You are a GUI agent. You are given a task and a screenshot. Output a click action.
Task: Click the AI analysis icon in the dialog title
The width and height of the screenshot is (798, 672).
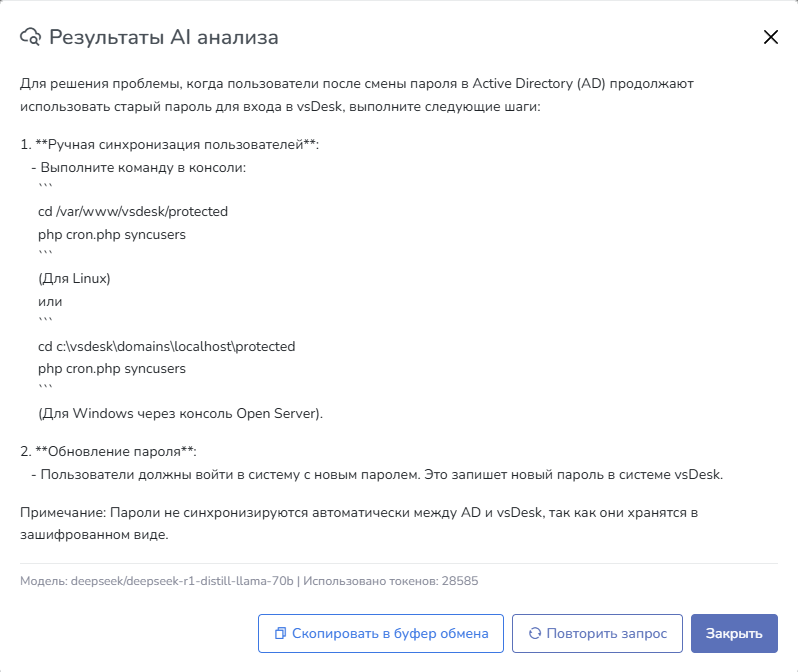[31, 38]
